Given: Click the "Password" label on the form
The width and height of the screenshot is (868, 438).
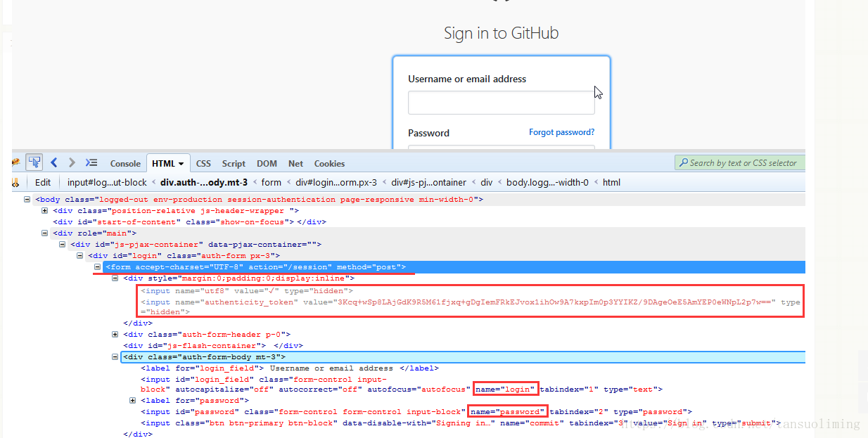Looking at the screenshot, I should (x=428, y=133).
